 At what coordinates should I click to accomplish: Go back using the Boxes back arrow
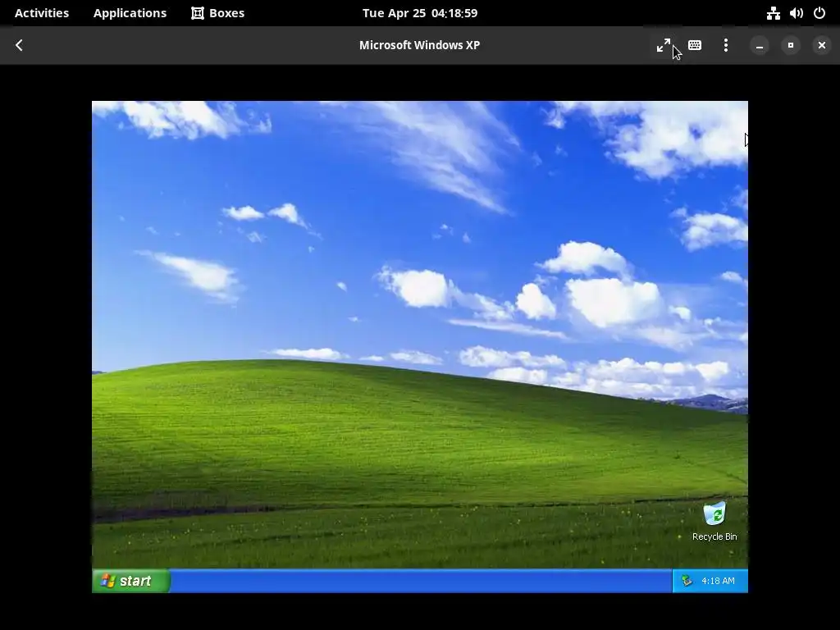click(x=20, y=45)
